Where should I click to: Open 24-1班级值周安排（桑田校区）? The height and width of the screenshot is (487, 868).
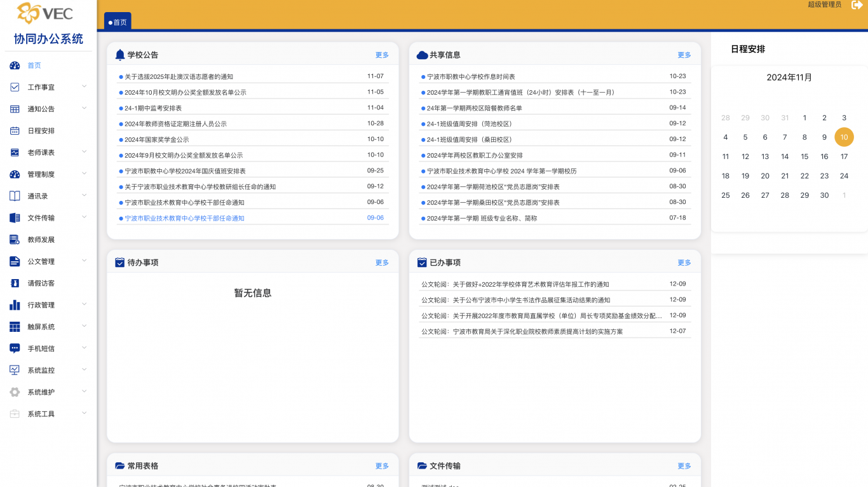(469, 140)
